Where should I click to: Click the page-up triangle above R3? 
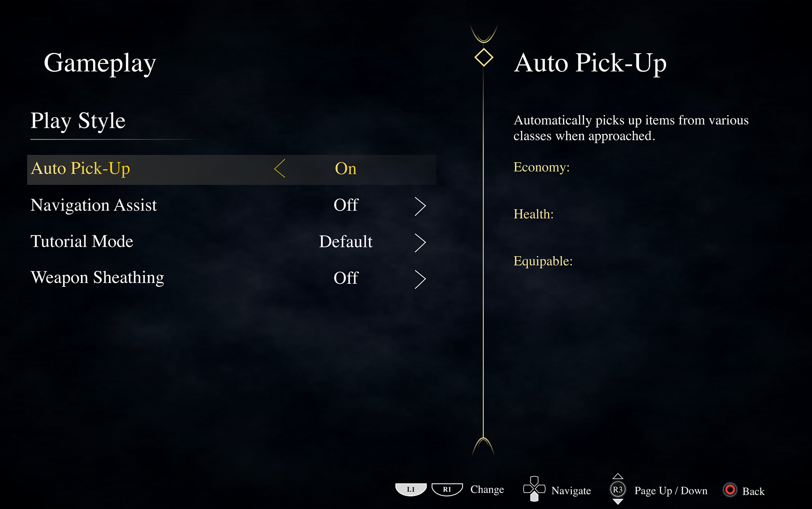(x=618, y=476)
